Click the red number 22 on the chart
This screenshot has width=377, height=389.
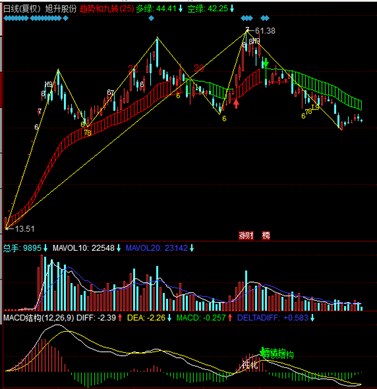point(133,69)
